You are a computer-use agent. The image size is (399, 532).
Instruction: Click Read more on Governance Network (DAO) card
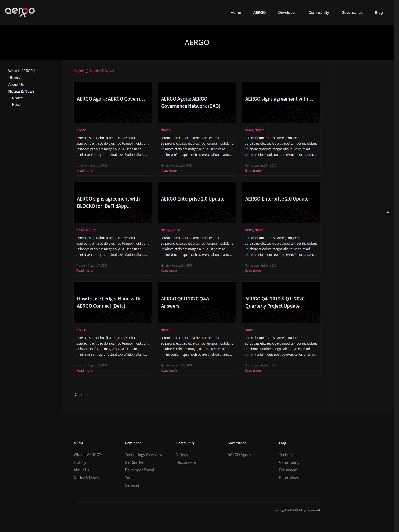tap(169, 171)
